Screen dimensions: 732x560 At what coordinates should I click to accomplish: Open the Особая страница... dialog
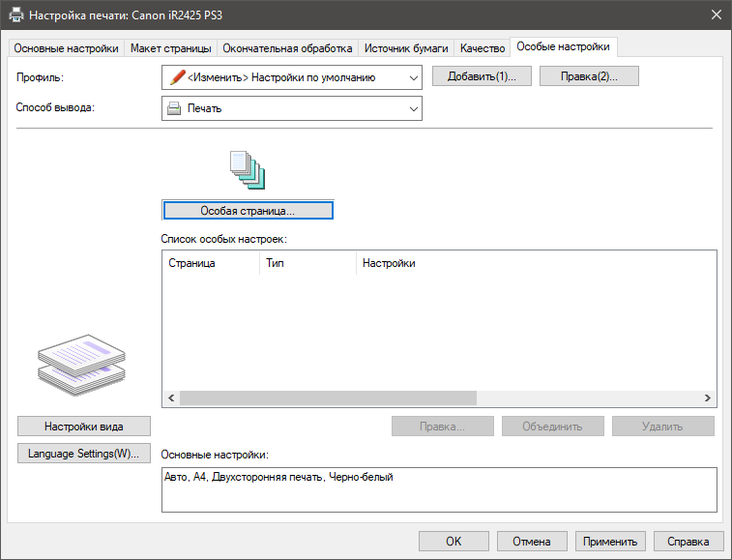tap(248, 210)
